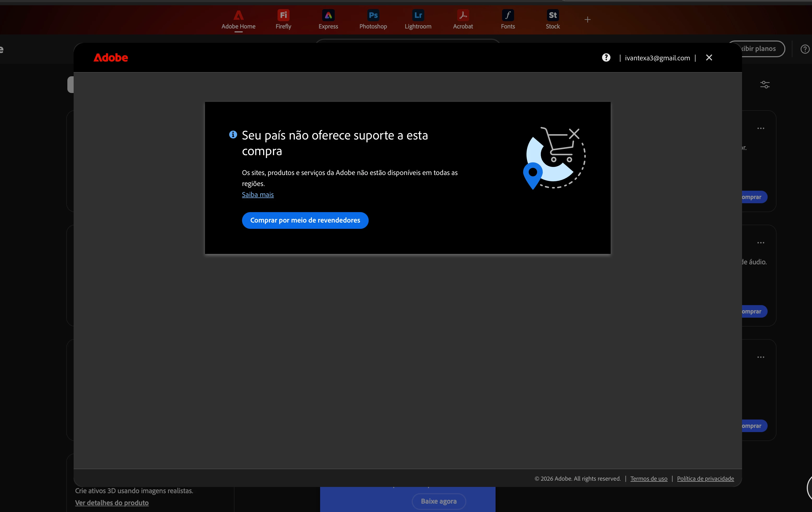Click the Baixe agora button
This screenshot has height=512, width=812.
(439, 501)
